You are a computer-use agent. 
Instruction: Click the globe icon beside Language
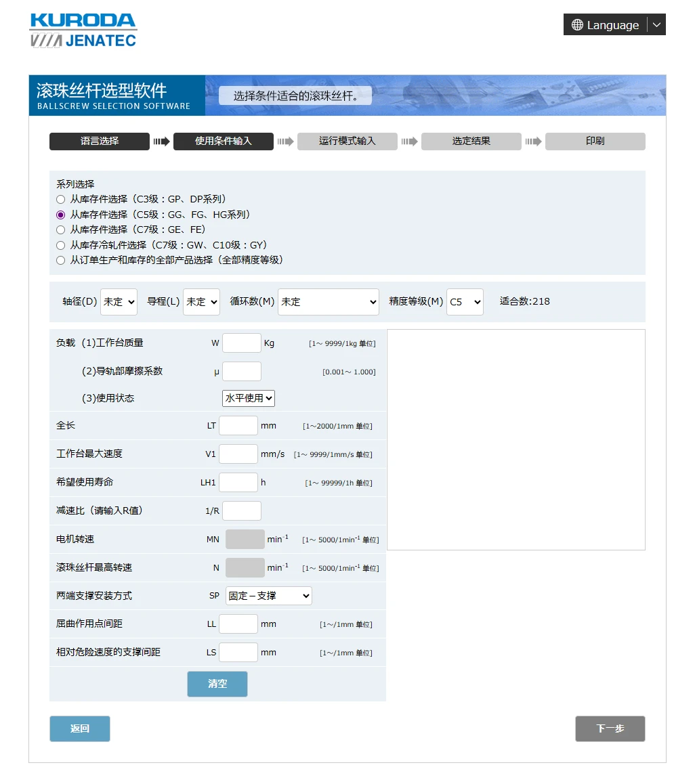(x=577, y=25)
